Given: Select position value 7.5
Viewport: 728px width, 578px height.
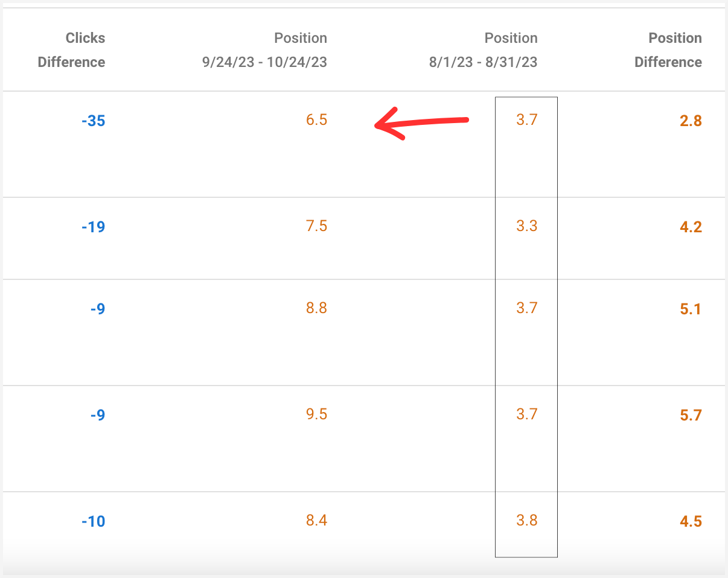Looking at the screenshot, I should click(x=316, y=226).
